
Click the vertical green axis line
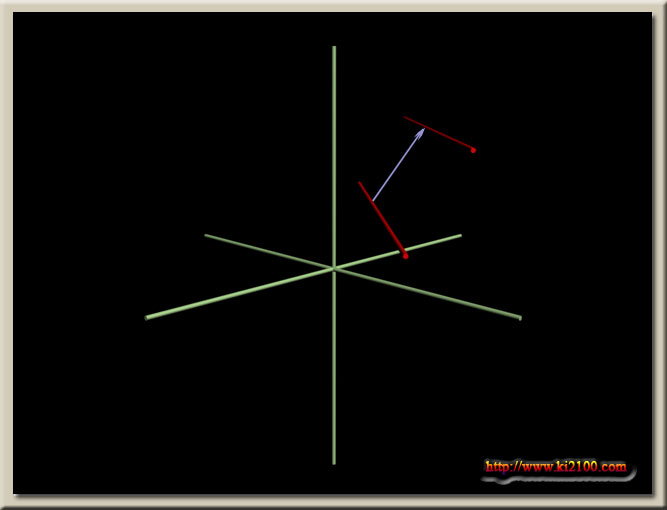click(334, 255)
